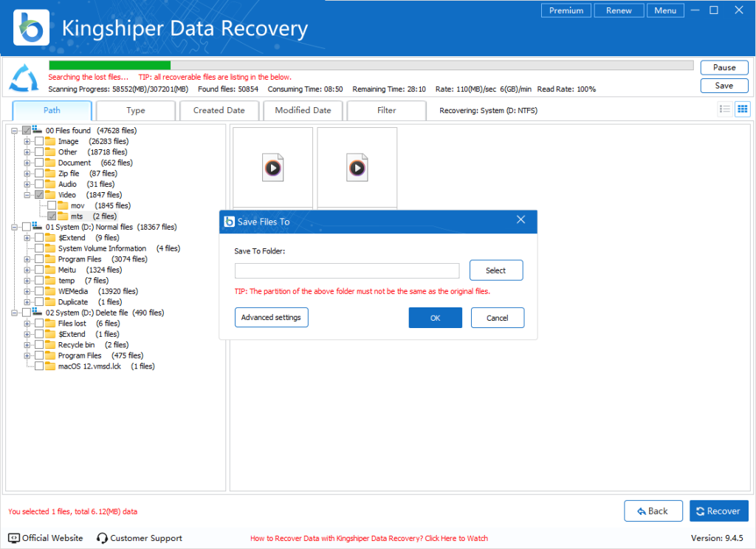Click the Save scan button

point(724,86)
